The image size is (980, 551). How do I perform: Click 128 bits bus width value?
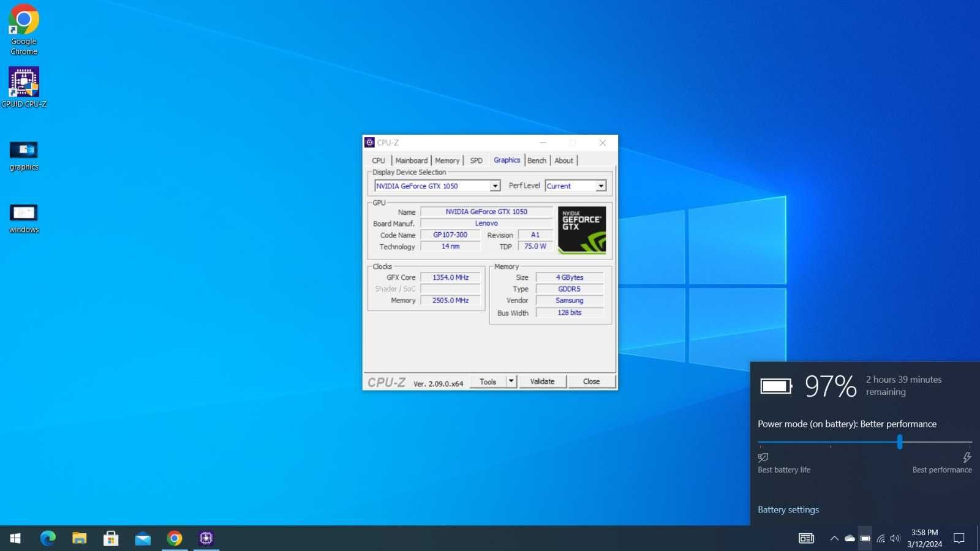[x=570, y=312]
